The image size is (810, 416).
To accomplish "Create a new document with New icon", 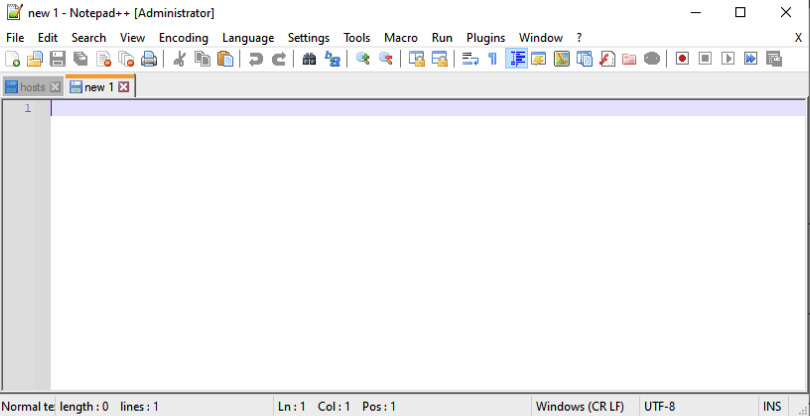I will click(12, 59).
